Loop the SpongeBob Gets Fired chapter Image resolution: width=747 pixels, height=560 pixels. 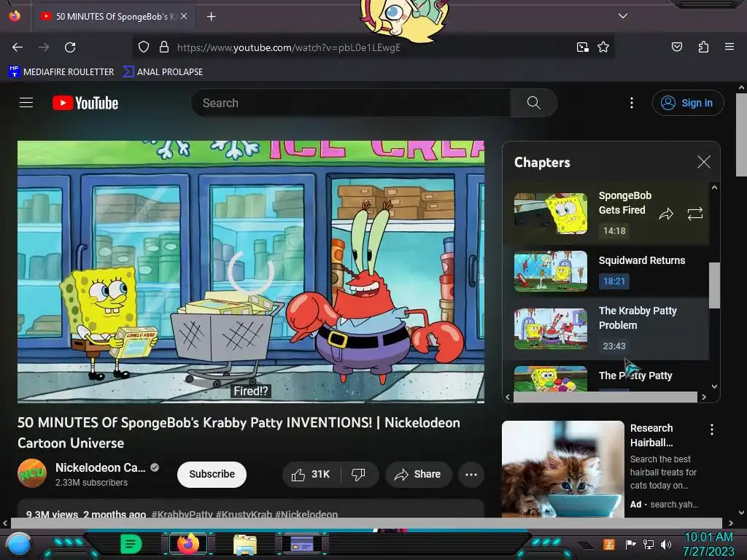(695, 214)
